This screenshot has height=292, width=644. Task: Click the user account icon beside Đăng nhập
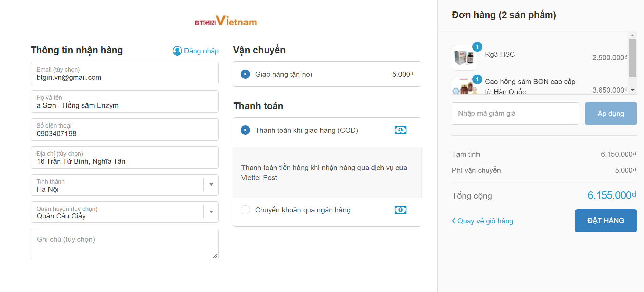[177, 51]
